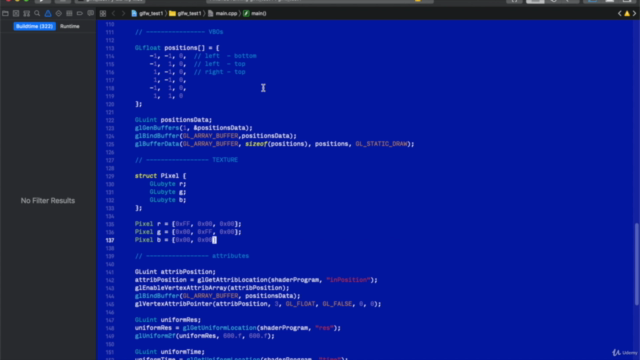Click the glUniform2f call line

[x=205, y=336]
